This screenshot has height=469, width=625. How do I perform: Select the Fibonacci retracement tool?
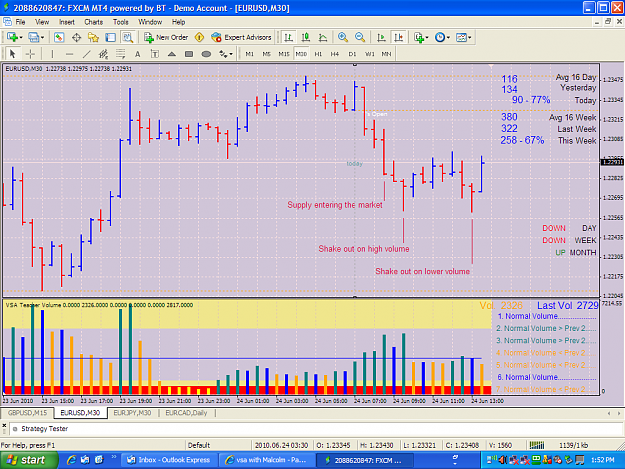coord(120,54)
